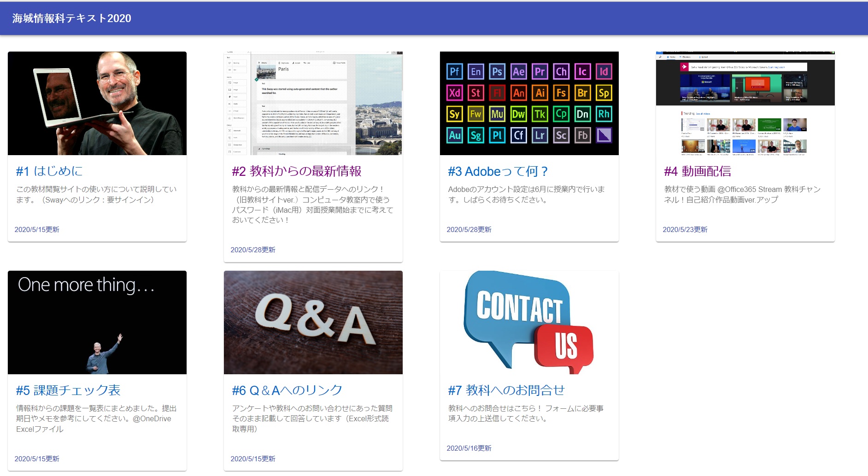Click the An Animate icon in Adobe image
Viewport: 868px width, 476px height.
(519, 93)
